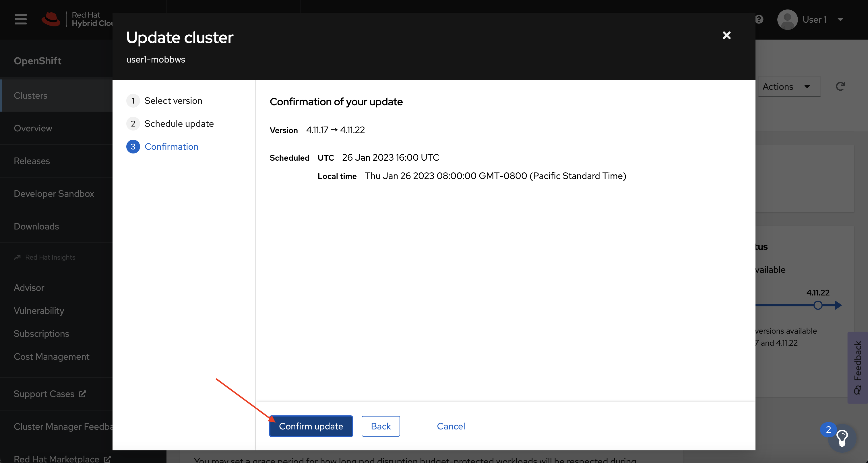868x463 pixels.
Task: Expand the Actions dropdown menu
Action: click(787, 87)
